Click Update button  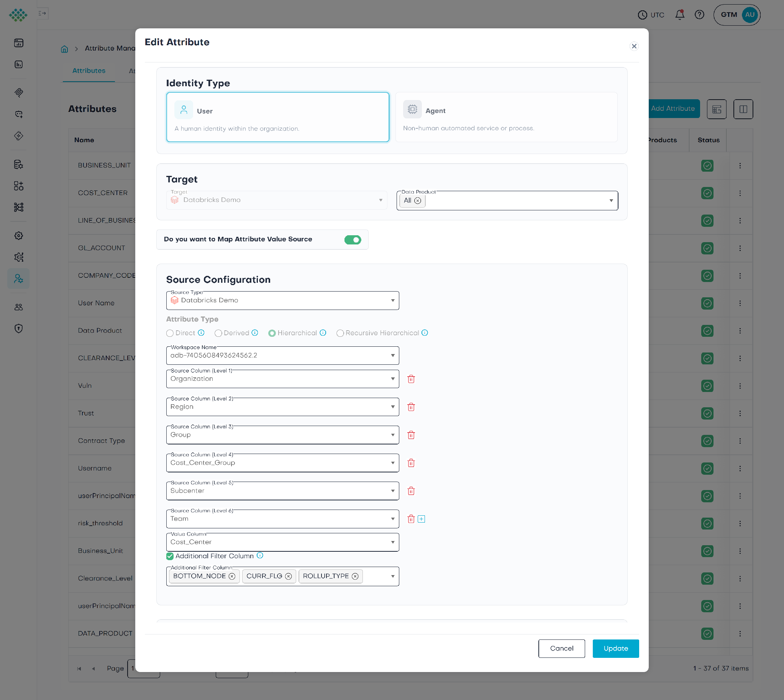(x=615, y=648)
